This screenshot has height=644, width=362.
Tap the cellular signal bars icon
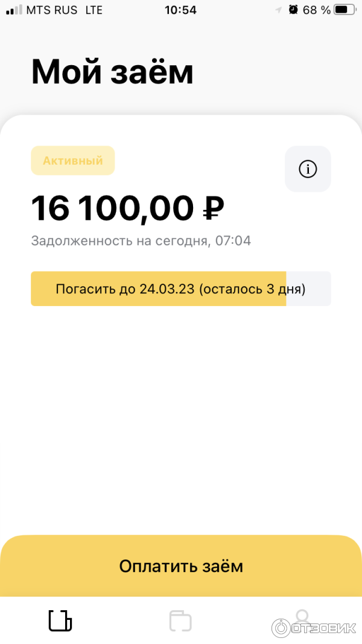click(14, 10)
